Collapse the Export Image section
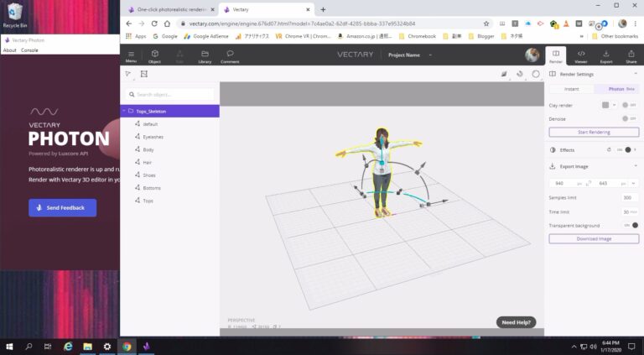This screenshot has width=644, height=355. pos(636,166)
